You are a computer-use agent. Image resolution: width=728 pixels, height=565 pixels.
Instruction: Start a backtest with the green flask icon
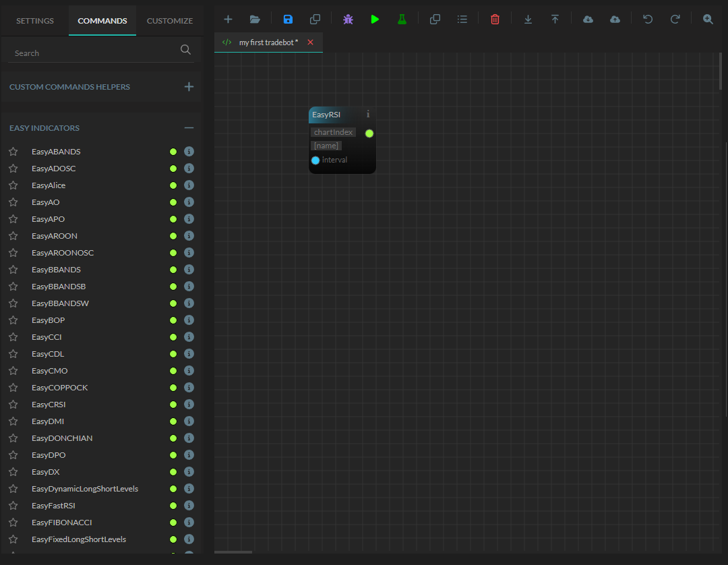tap(402, 19)
